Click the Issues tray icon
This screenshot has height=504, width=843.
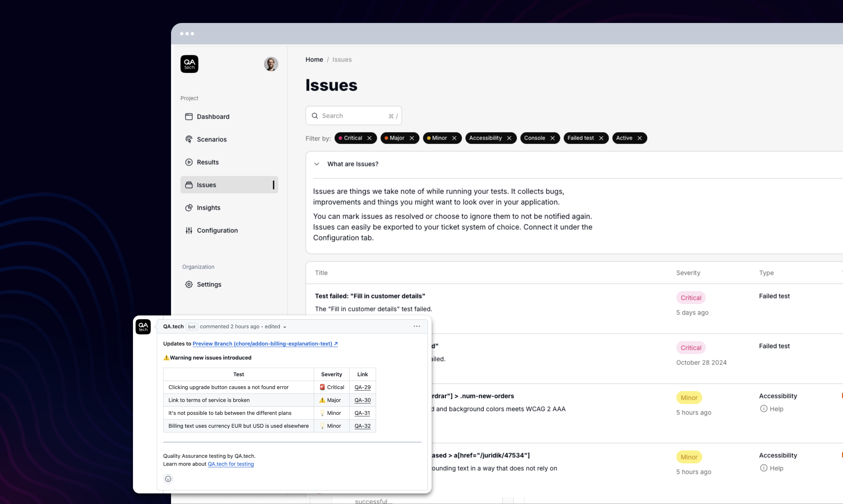pos(189,185)
